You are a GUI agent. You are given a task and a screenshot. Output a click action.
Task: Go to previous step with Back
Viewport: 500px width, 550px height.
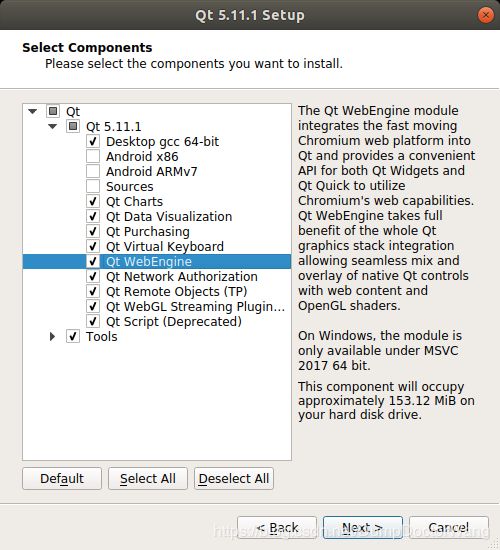pyautogui.click(x=277, y=528)
